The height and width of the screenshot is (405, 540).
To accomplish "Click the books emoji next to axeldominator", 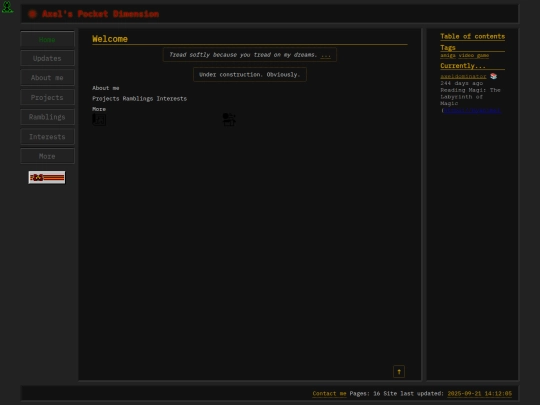I will tap(494, 76).
